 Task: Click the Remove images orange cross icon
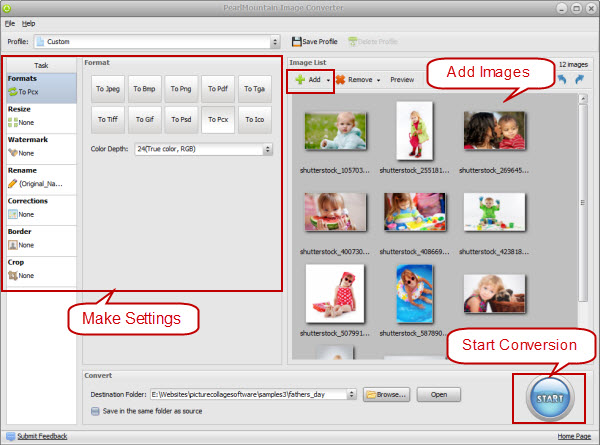coord(340,80)
